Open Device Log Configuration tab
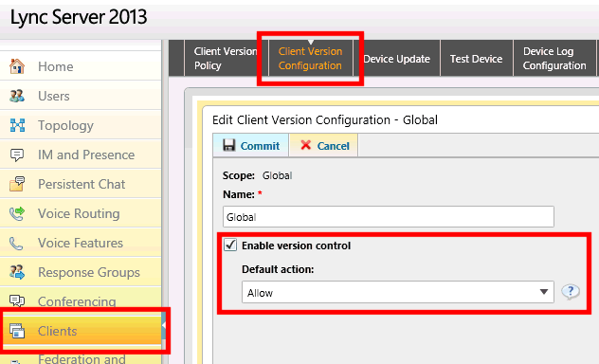599x364 pixels. (554, 59)
